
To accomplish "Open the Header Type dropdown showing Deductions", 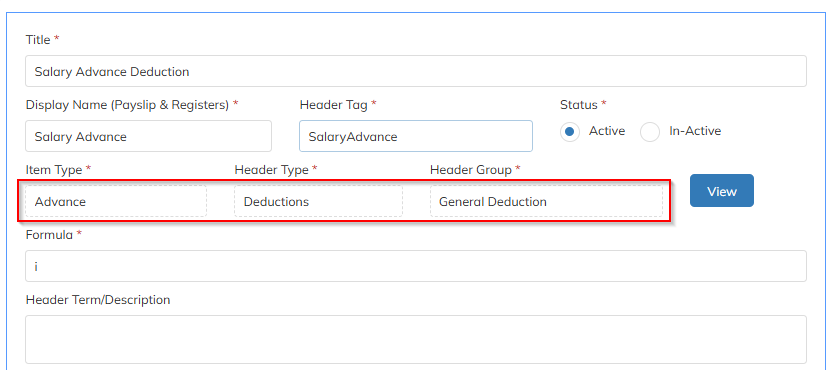I will 318,201.
